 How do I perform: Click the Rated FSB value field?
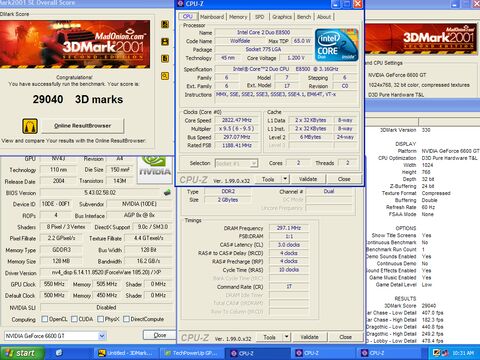point(237,145)
